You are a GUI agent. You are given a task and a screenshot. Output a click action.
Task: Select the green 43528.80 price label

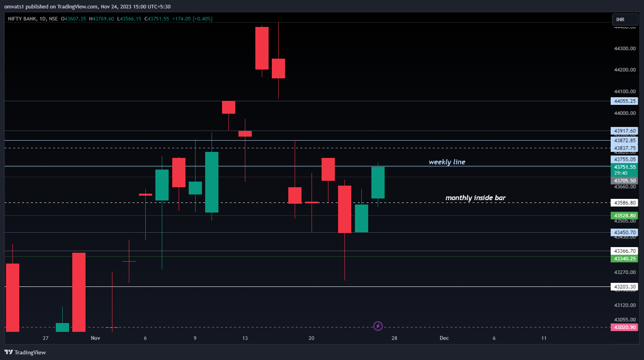(624, 216)
